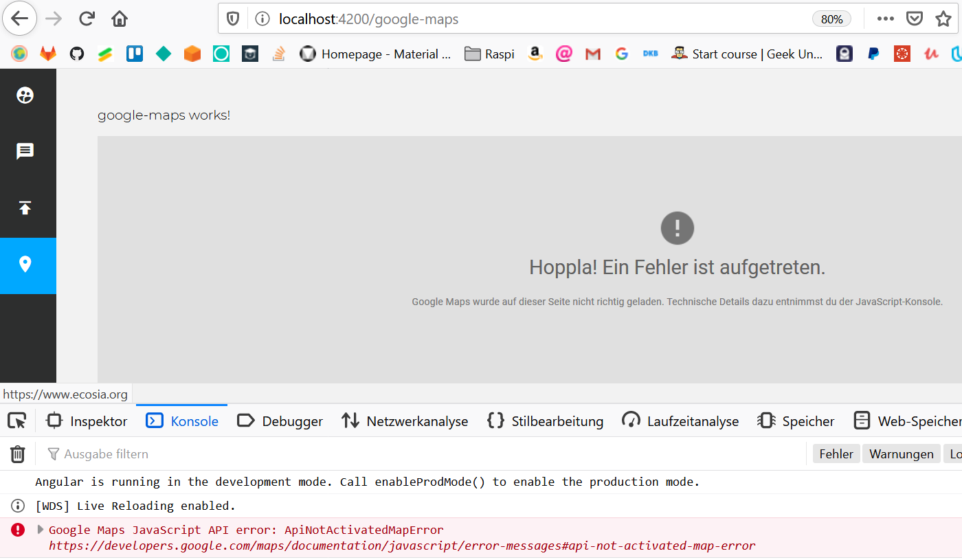Expand the Google Maps API error message
Screen dimensions: 962x560
tap(41, 530)
